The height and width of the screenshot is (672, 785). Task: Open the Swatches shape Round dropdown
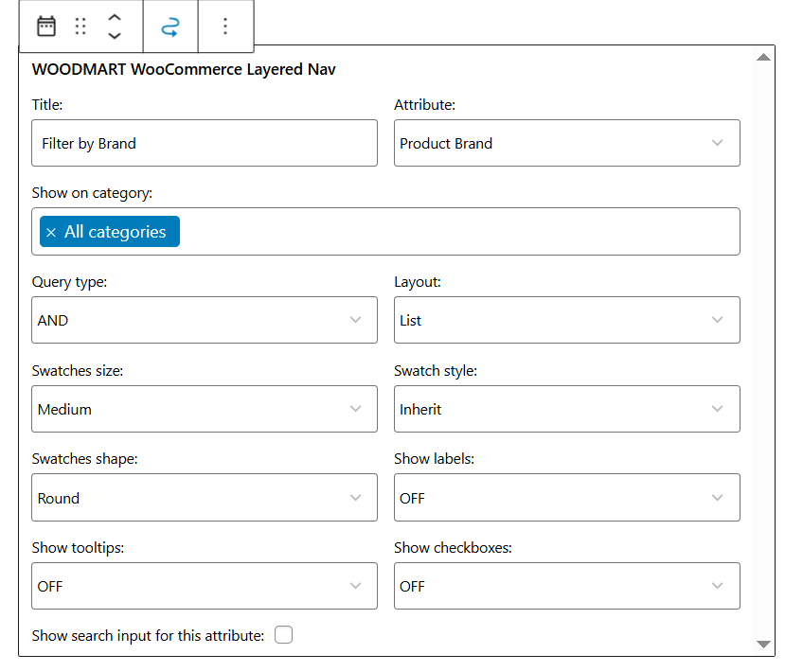(204, 499)
